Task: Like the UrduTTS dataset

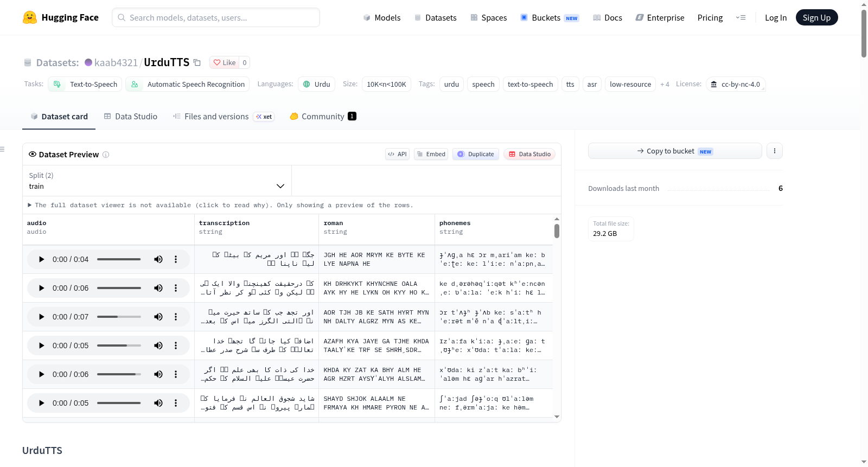Action: pyautogui.click(x=225, y=62)
